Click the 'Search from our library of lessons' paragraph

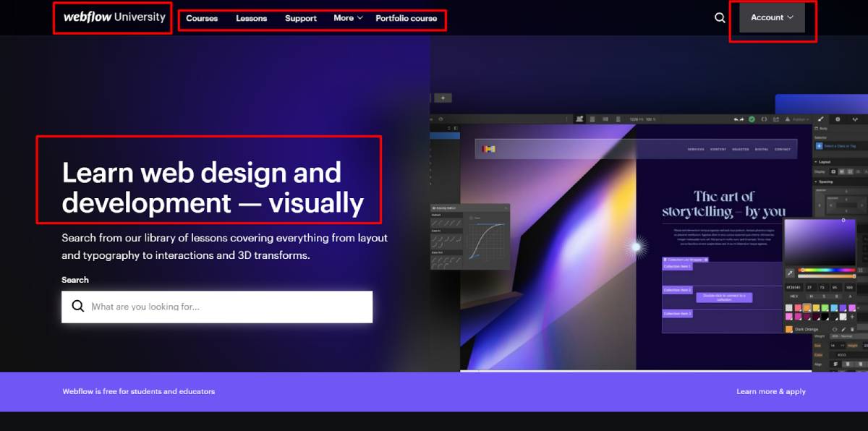[x=225, y=247]
